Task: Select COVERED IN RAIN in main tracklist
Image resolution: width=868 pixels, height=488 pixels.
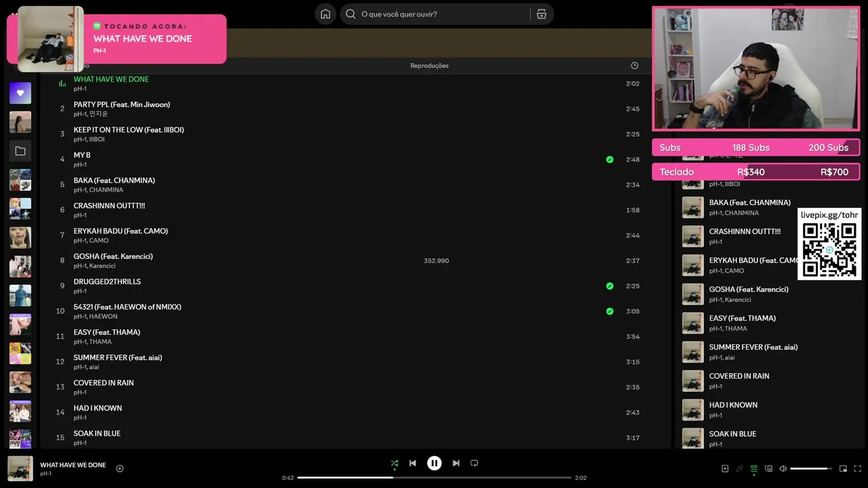Action: click(x=103, y=383)
